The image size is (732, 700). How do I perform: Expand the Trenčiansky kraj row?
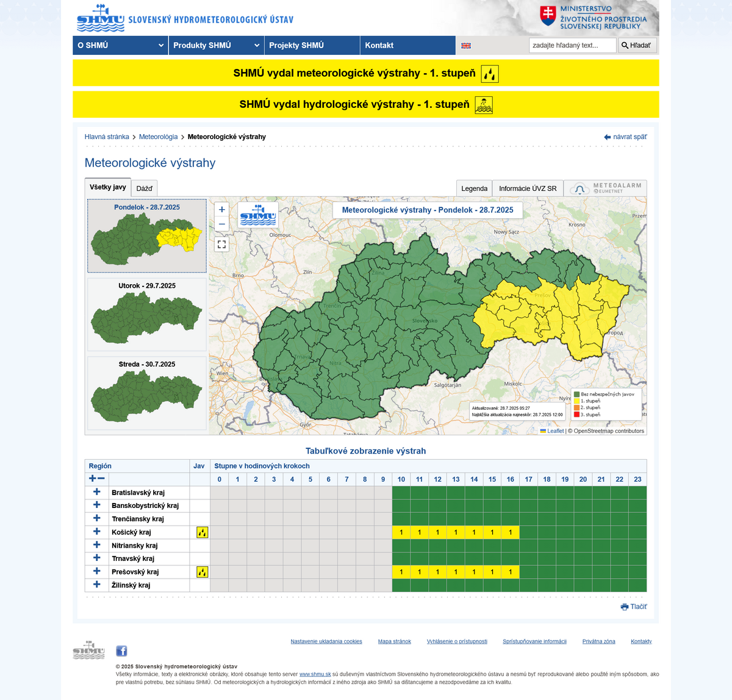coord(96,518)
